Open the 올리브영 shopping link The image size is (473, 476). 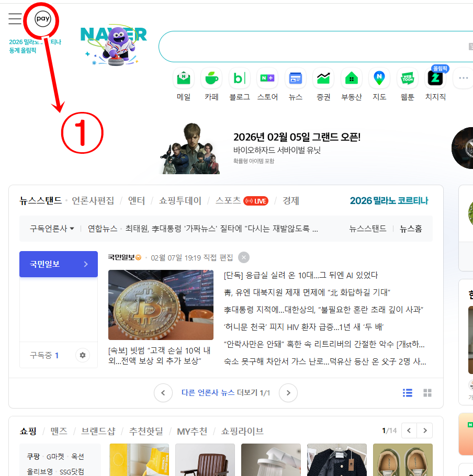pos(40,472)
